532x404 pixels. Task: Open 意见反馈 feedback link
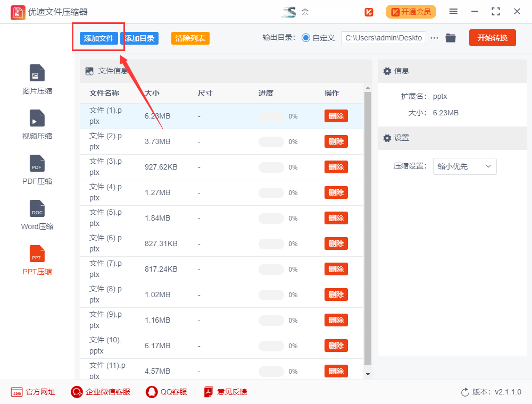(x=225, y=392)
